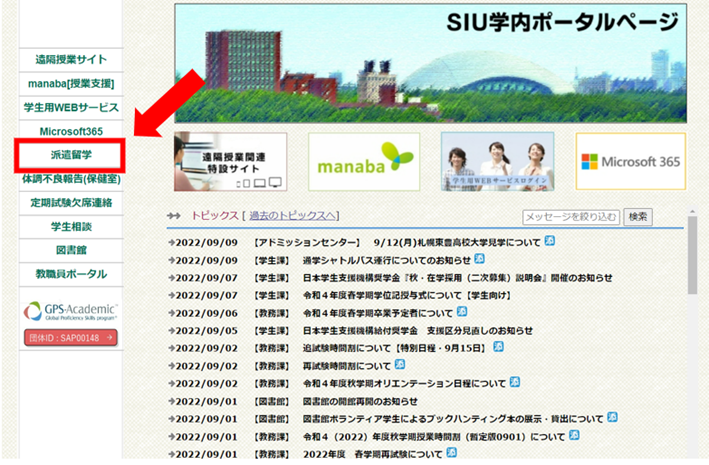Viewport: 709px width, 465px height.
Task: Open attachment icon on 9/12 札幌東豊高校 topic
Action: click(x=549, y=241)
